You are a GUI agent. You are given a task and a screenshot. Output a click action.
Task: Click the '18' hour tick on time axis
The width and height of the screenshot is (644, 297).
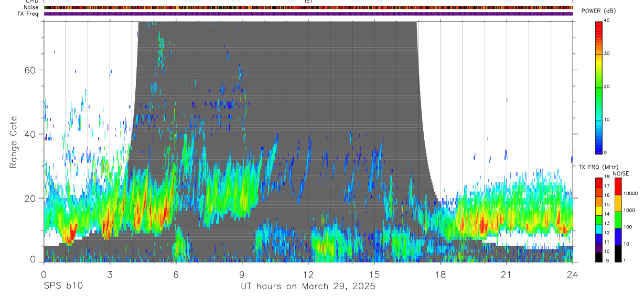coord(441,274)
